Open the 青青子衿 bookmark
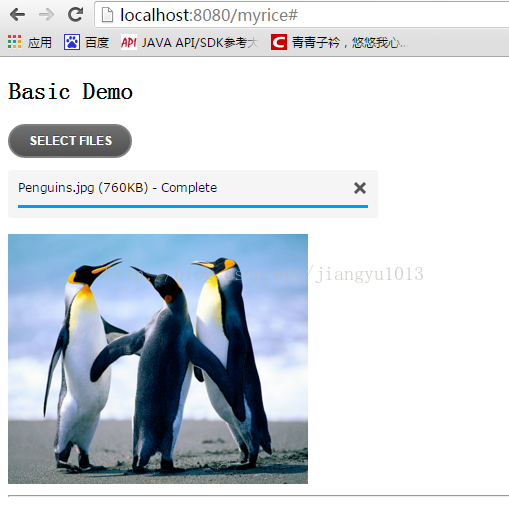Viewport: 509px width, 527px height. point(350,43)
